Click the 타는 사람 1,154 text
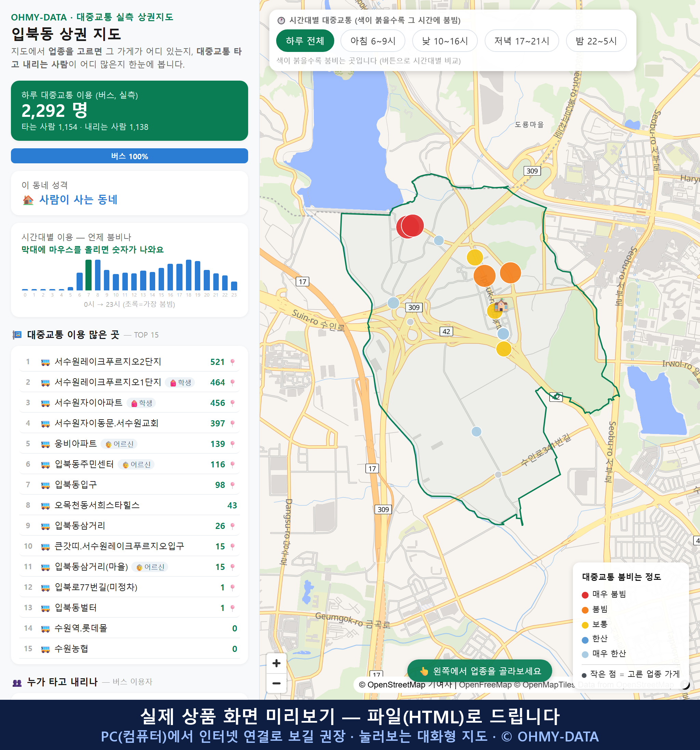 [x=50, y=127]
